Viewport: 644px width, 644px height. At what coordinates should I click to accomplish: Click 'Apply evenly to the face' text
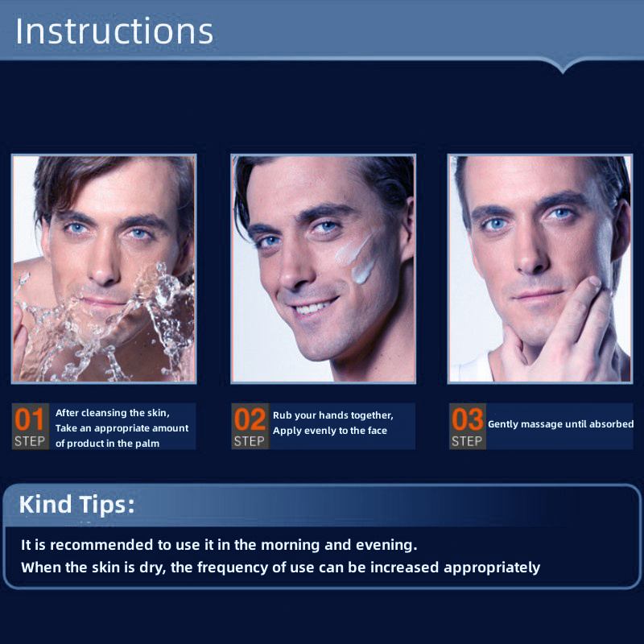click(330, 431)
